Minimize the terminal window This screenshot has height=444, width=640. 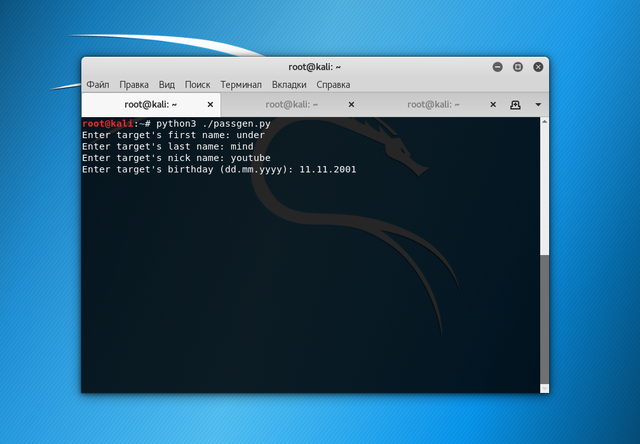(498, 67)
